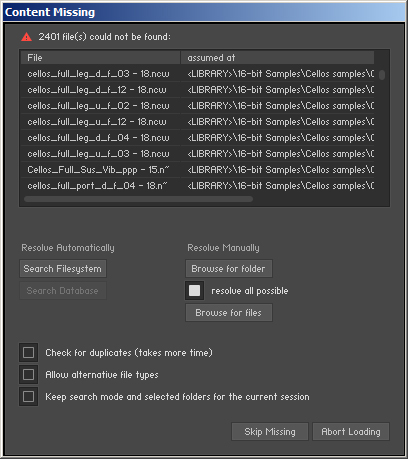The width and height of the screenshot is (408, 459).
Task: Click the Content Missing title bar
Action: [204, 12]
